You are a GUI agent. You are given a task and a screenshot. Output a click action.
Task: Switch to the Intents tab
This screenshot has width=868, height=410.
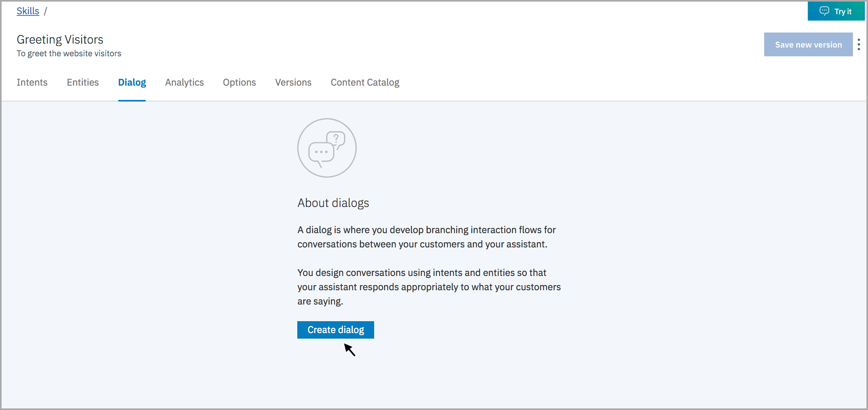pos(32,82)
